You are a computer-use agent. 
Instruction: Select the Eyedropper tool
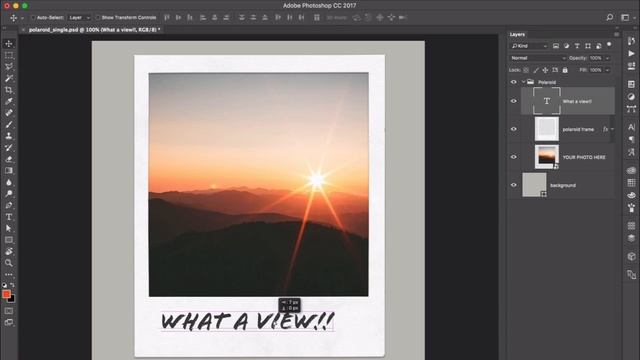point(9,101)
